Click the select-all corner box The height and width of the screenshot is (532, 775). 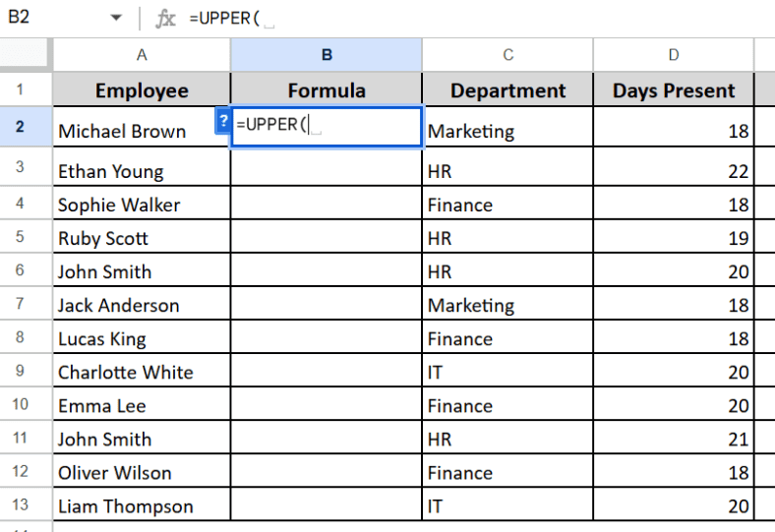point(26,55)
